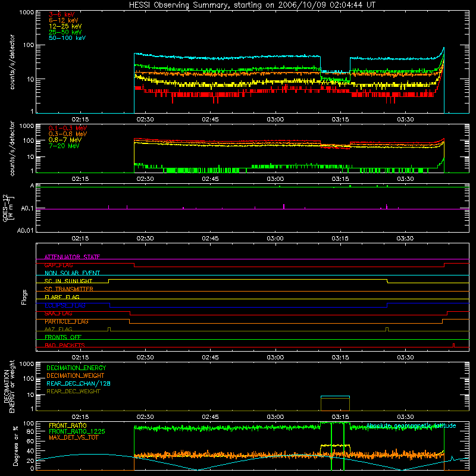Click the cyan decimation box near 03:15
The image size is (476, 476).
335,396
